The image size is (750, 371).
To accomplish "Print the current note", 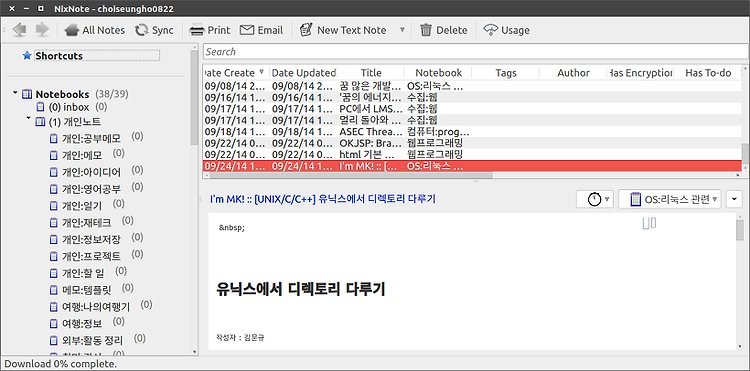I will click(x=210, y=30).
